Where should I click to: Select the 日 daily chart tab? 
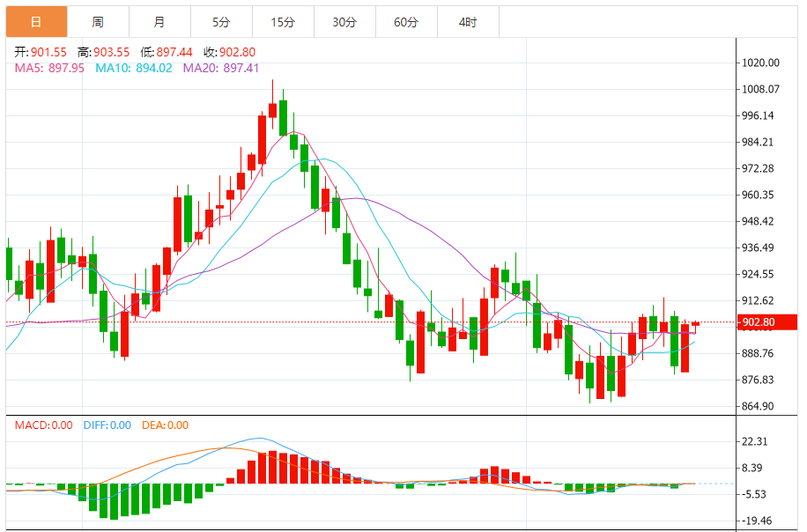pyautogui.click(x=36, y=22)
